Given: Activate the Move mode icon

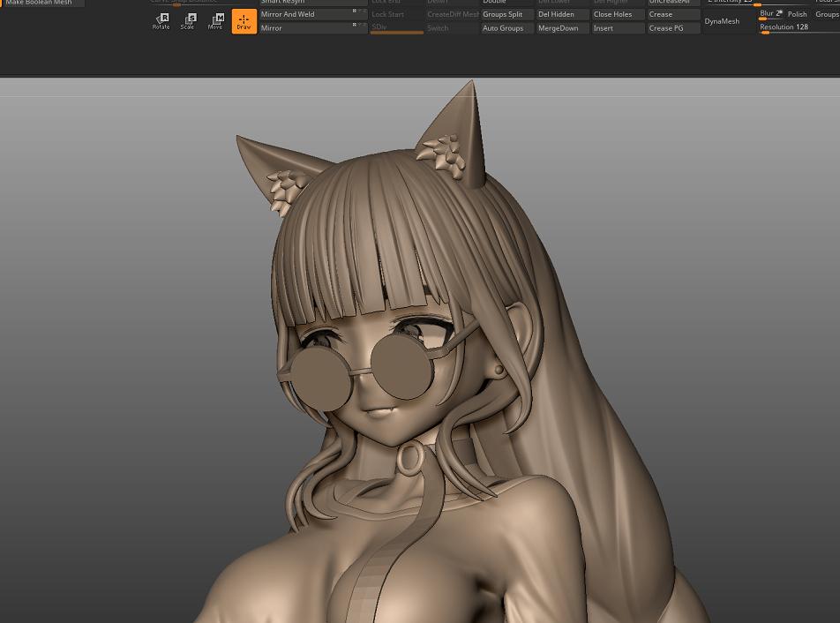Looking at the screenshot, I should tap(215, 21).
